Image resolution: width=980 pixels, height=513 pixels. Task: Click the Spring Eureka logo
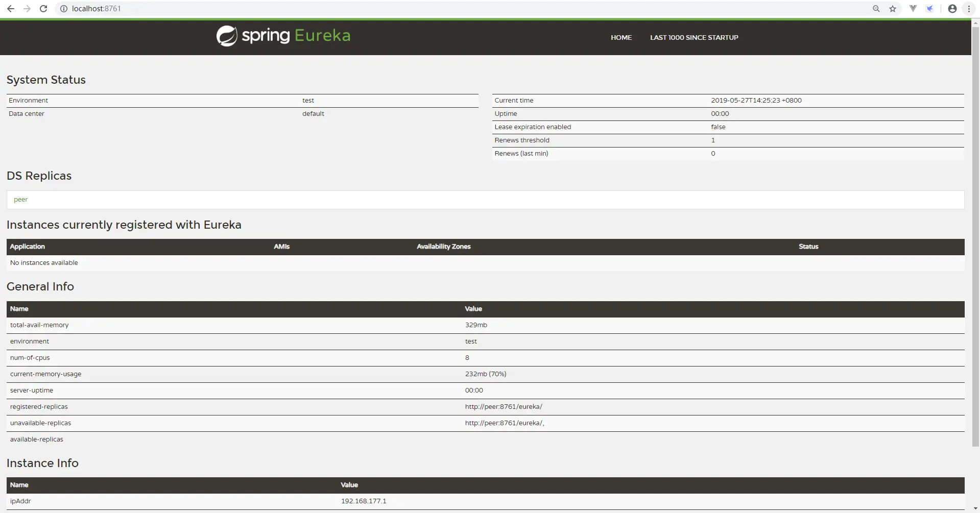(283, 36)
